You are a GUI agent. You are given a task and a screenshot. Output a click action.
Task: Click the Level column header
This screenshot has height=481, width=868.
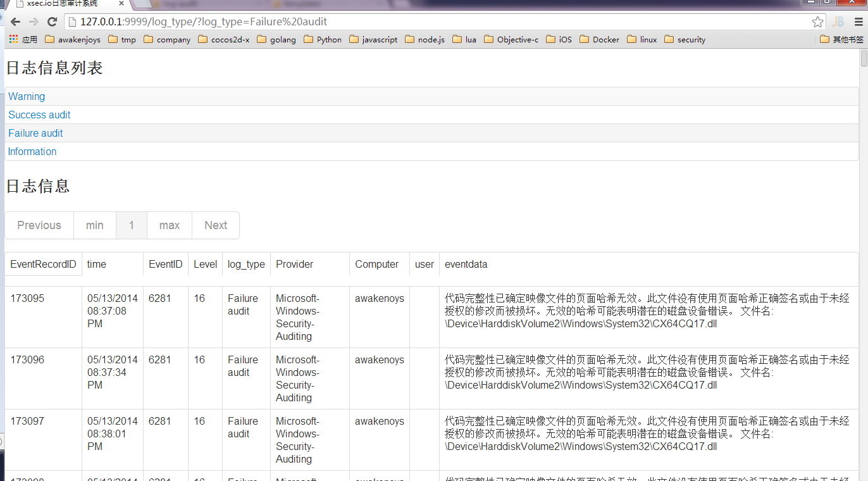click(206, 264)
